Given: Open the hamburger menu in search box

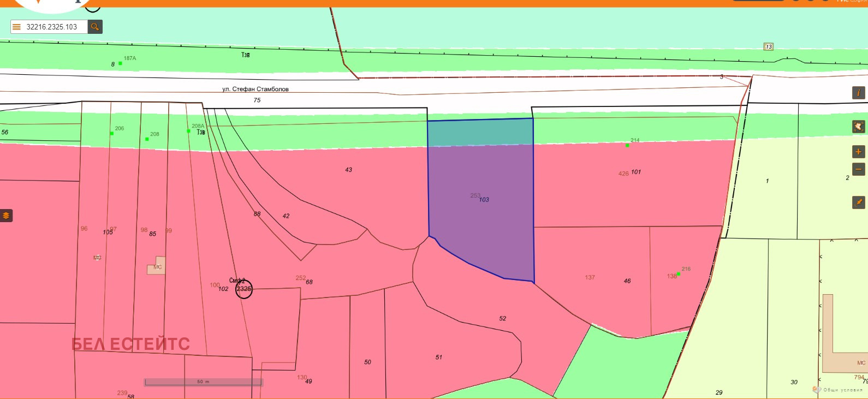Looking at the screenshot, I should pyautogui.click(x=16, y=27).
